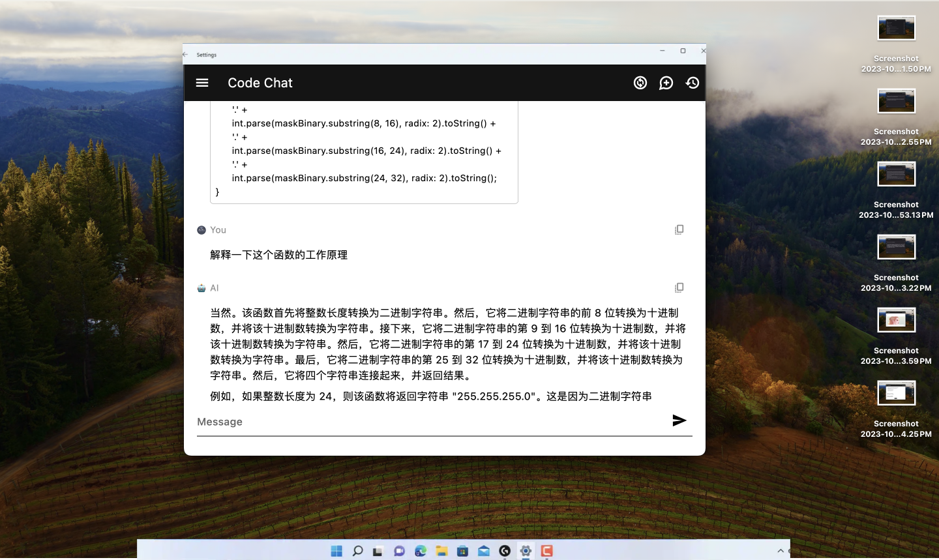Click the AI robot avatar icon
Viewport: 939px width, 560px height.
point(201,288)
